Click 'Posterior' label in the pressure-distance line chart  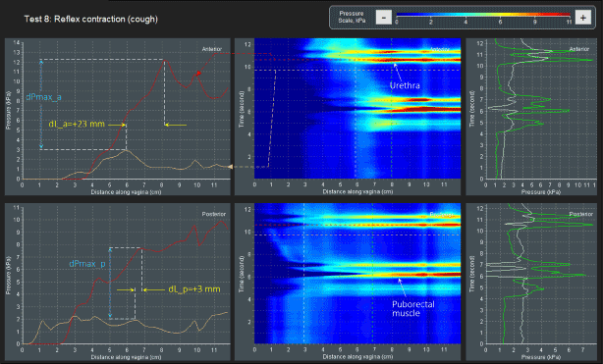(x=214, y=214)
